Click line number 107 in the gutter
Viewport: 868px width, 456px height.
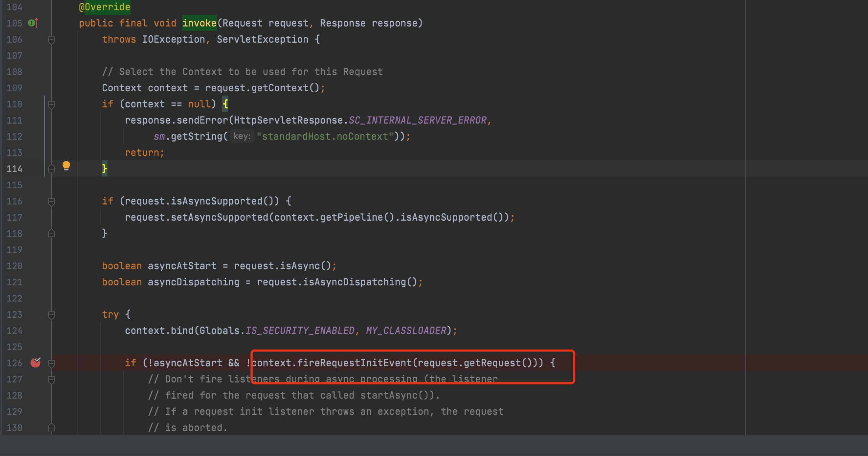coord(14,56)
